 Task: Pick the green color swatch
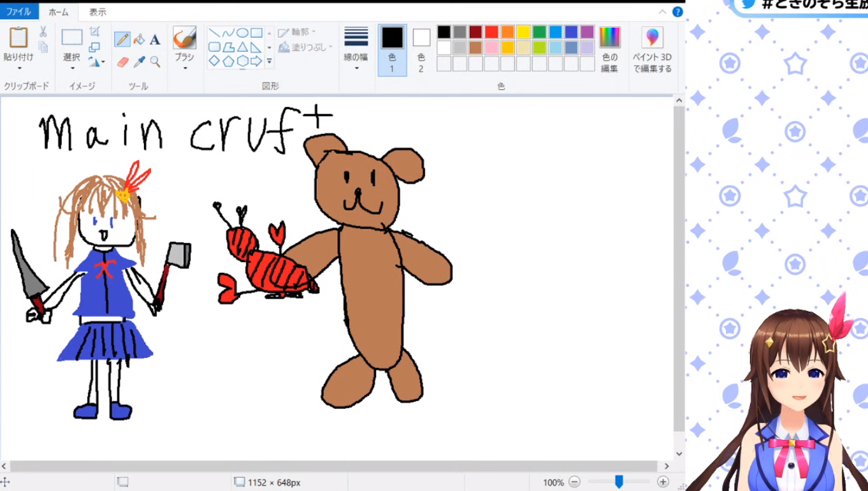(539, 33)
